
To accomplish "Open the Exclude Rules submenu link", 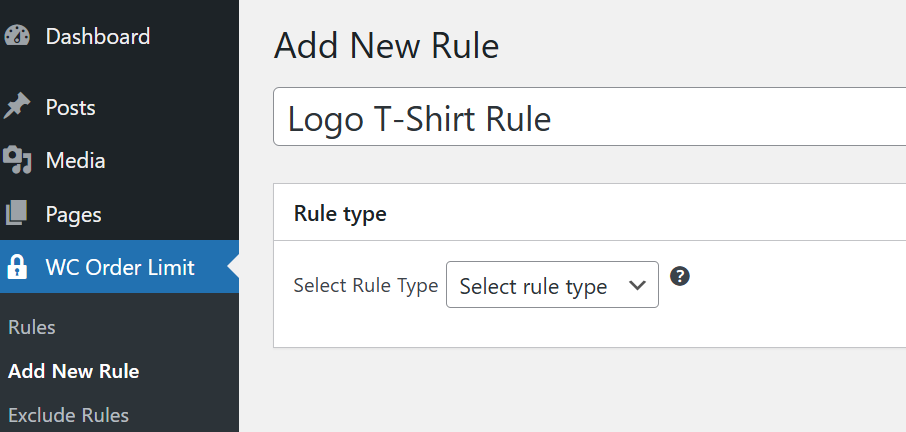I will pyautogui.click(x=68, y=415).
